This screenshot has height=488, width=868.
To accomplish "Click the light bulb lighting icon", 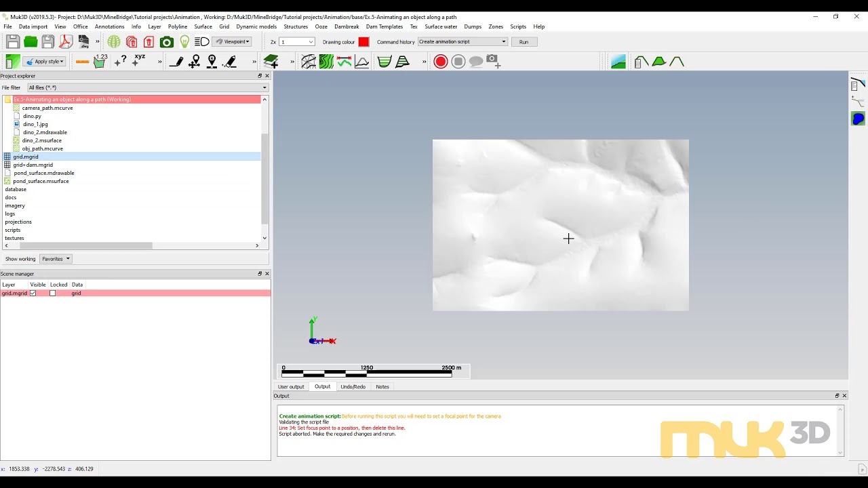I will [184, 42].
